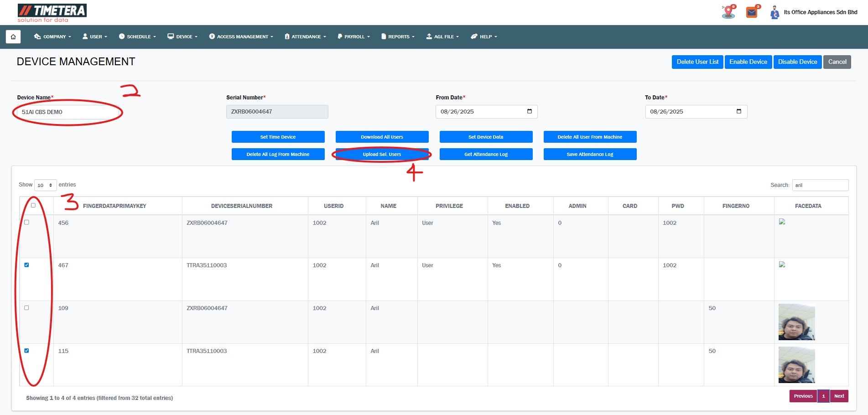Open the Attendance menu
This screenshot has width=868, height=415.
click(x=305, y=36)
